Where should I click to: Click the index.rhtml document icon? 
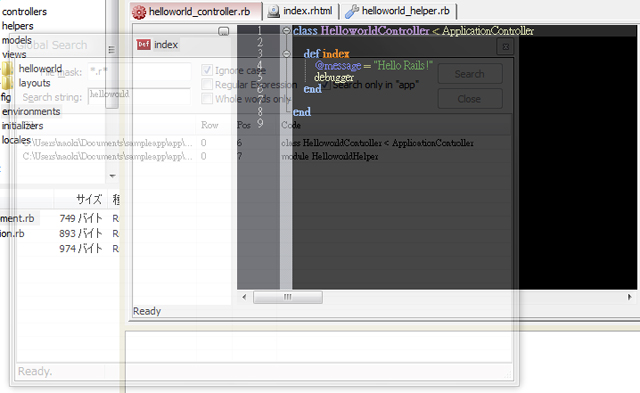(x=273, y=11)
